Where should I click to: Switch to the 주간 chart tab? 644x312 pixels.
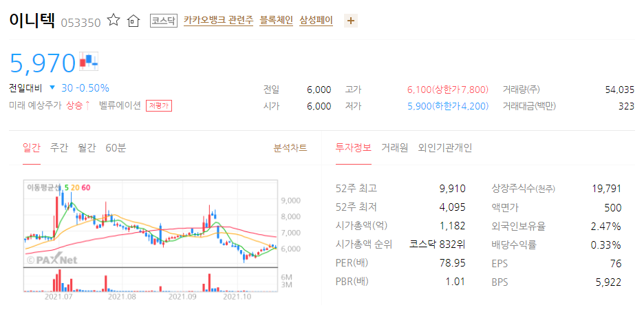tap(58, 148)
